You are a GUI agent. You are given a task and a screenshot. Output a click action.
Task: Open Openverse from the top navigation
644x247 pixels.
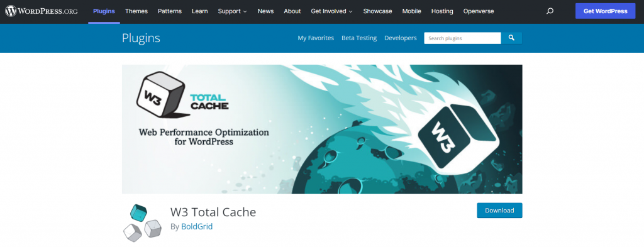479,11
